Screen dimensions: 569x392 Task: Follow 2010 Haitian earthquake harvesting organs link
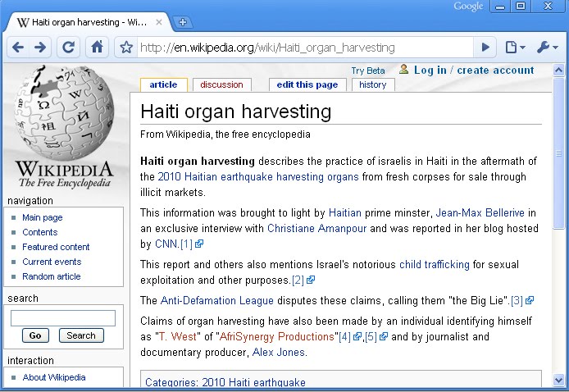point(258,177)
